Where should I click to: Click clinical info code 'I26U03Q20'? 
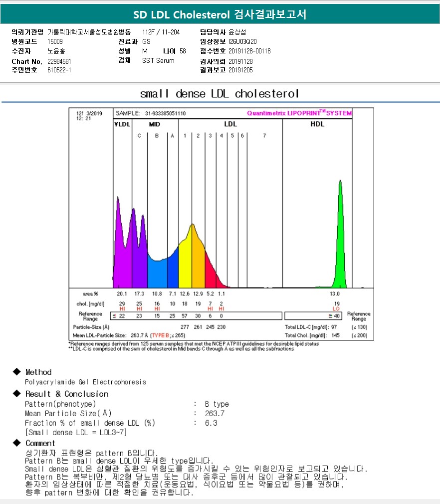coord(242,41)
